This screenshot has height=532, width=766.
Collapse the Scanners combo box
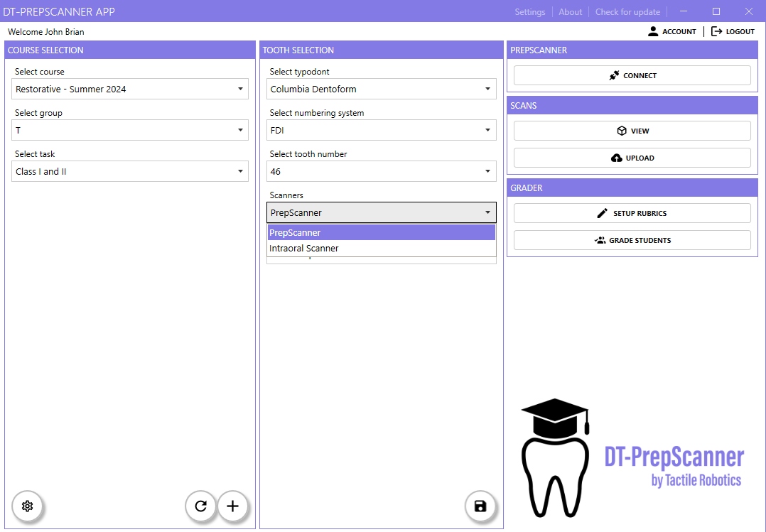click(382, 212)
